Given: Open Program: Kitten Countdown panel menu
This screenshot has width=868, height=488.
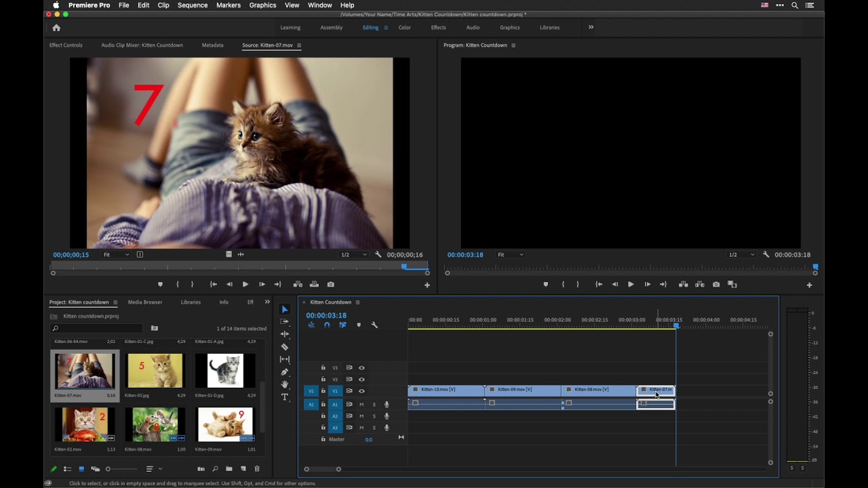Looking at the screenshot, I should pyautogui.click(x=513, y=45).
